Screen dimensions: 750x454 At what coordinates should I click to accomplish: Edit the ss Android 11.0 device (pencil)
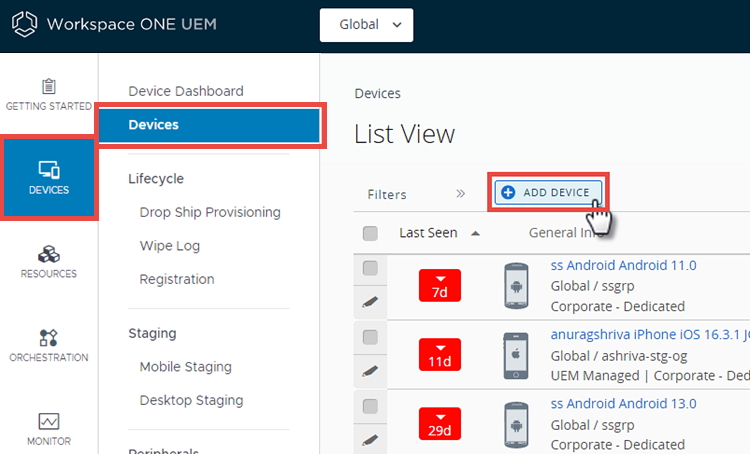tap(370, 302)
